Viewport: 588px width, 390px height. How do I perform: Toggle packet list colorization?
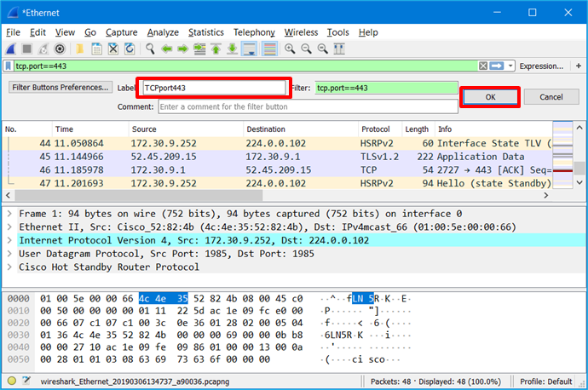pos(269,49)
